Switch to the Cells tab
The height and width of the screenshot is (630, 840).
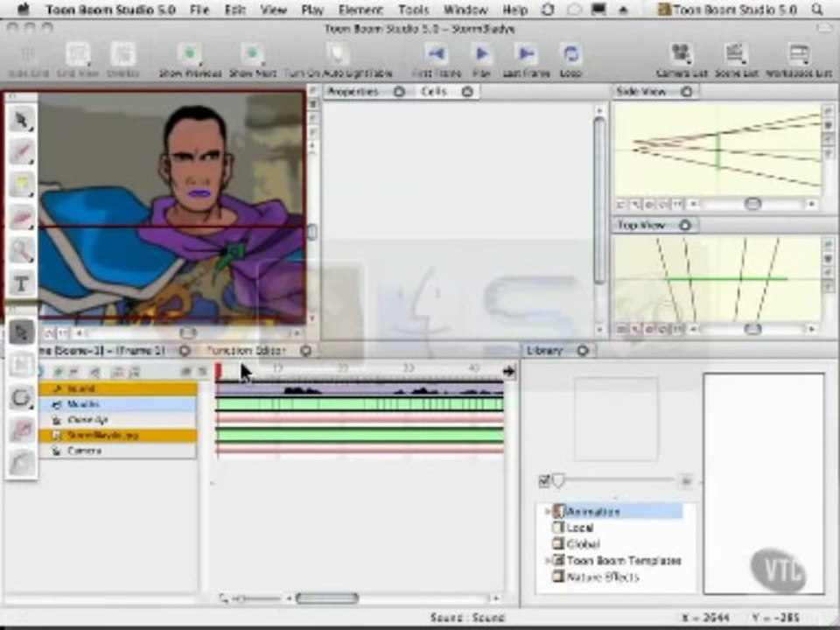click(x=434, y=92)
